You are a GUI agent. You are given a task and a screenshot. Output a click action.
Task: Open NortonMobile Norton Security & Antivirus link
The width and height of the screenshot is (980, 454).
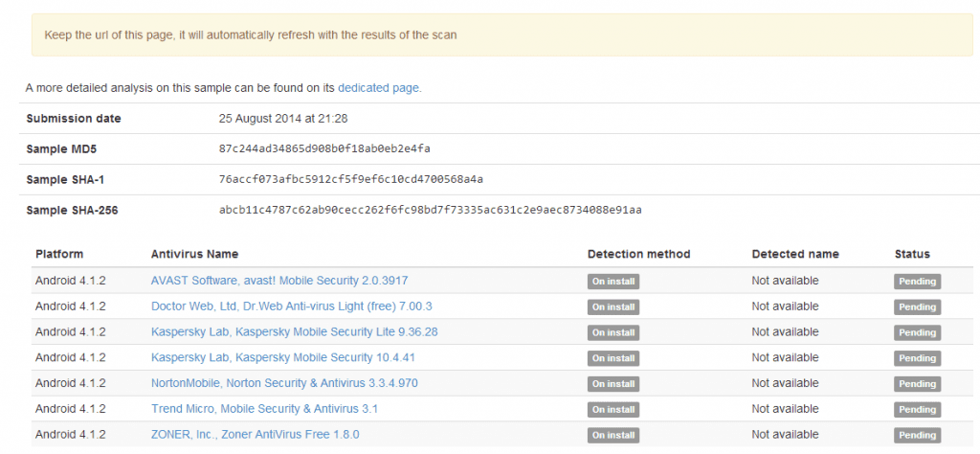coord(284,383)
